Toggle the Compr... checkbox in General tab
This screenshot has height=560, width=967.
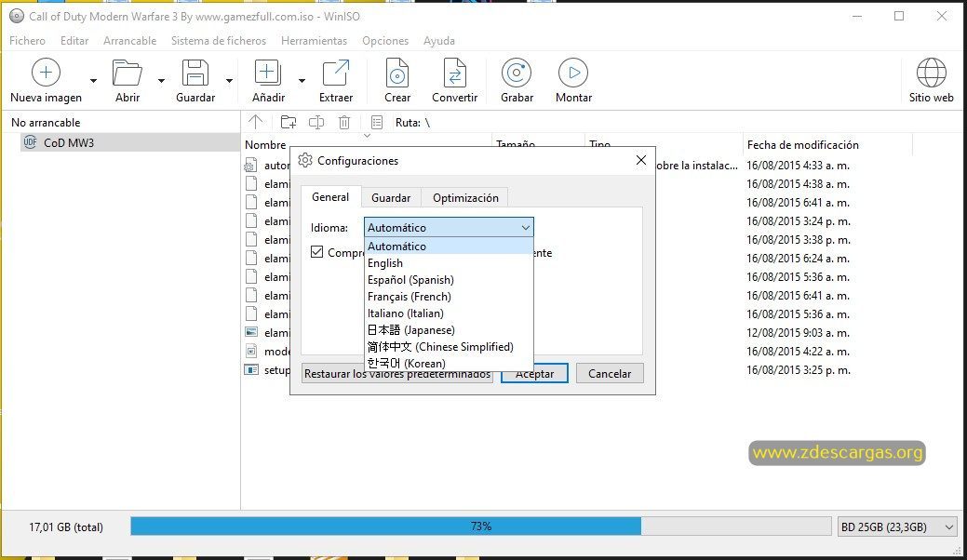317,251
